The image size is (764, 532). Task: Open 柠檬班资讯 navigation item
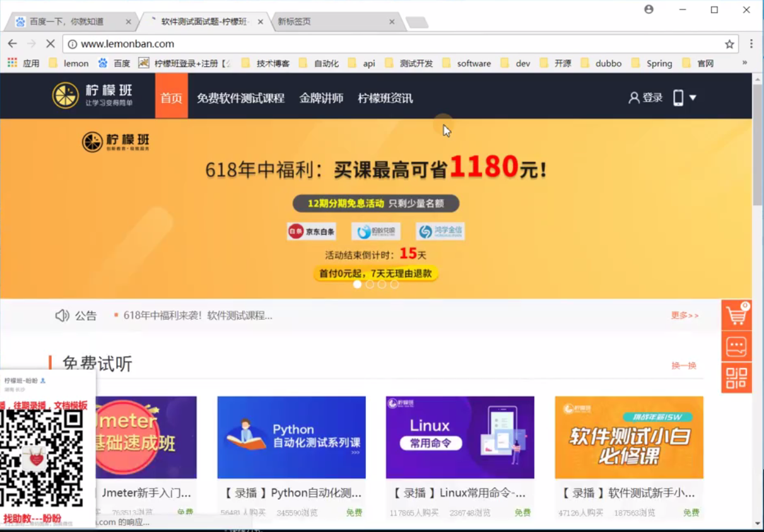pos(385,98)
